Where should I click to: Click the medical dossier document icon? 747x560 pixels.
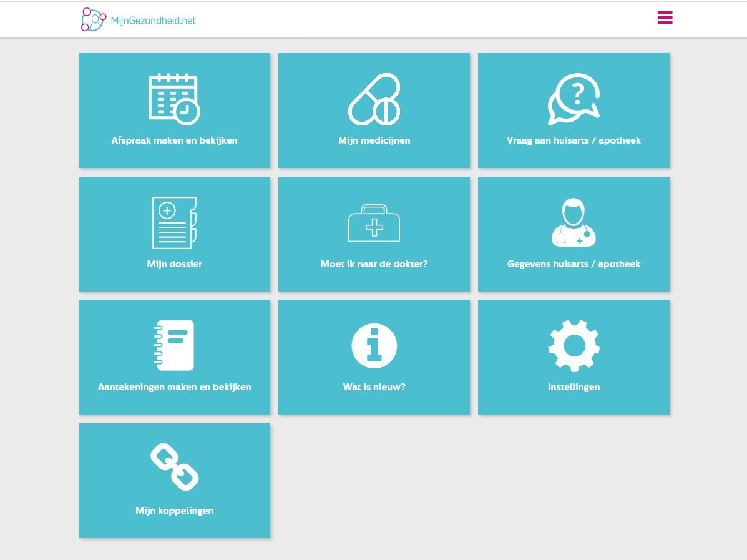tap(174, 223)
